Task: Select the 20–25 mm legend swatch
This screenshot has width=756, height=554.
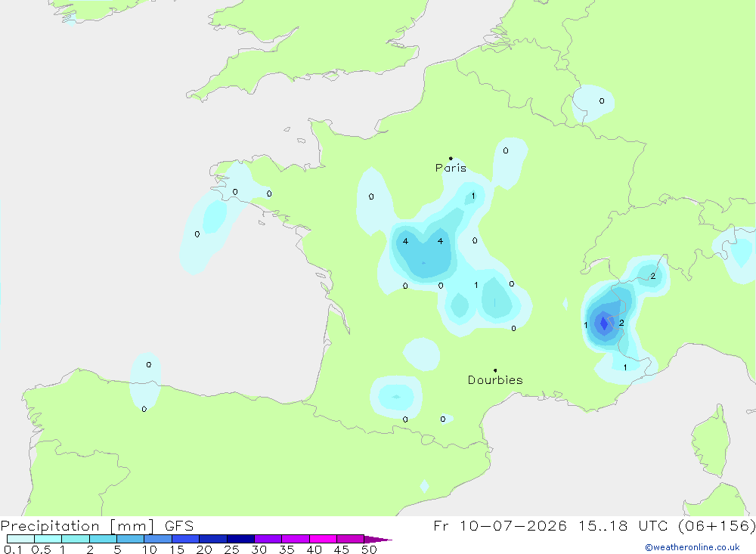Action: [x=213, y=539]
